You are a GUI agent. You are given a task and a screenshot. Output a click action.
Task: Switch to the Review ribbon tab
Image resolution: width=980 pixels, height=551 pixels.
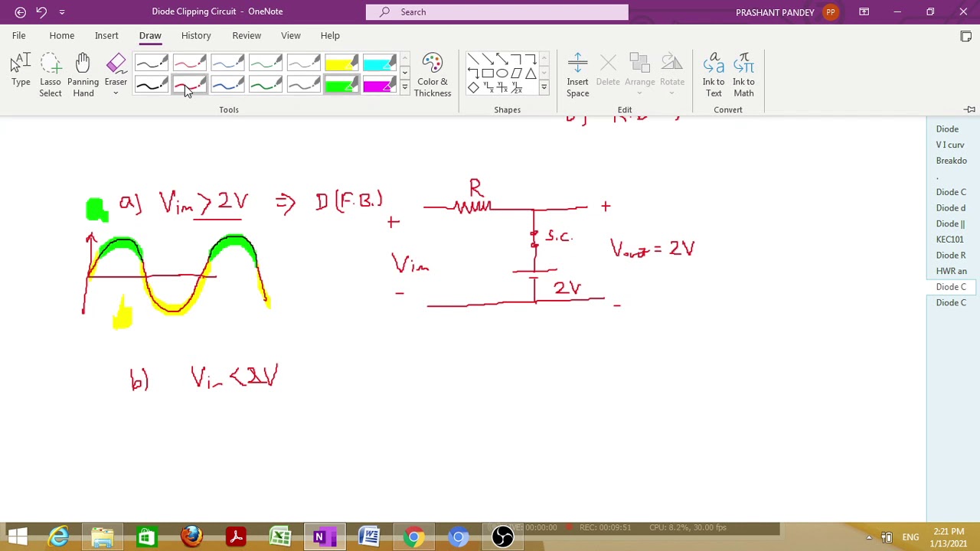point(247,35)
